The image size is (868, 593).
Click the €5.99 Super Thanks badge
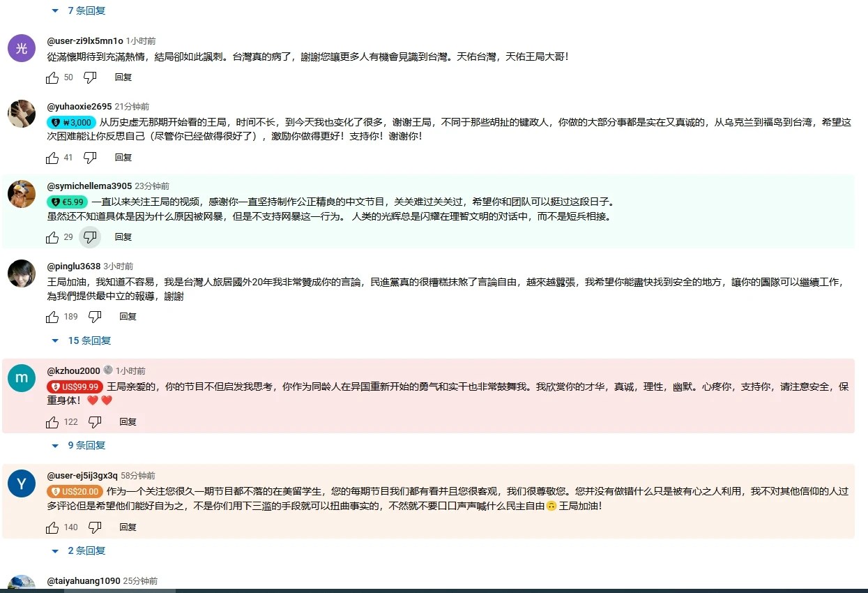pyautogui.click(x=67, y=202)
